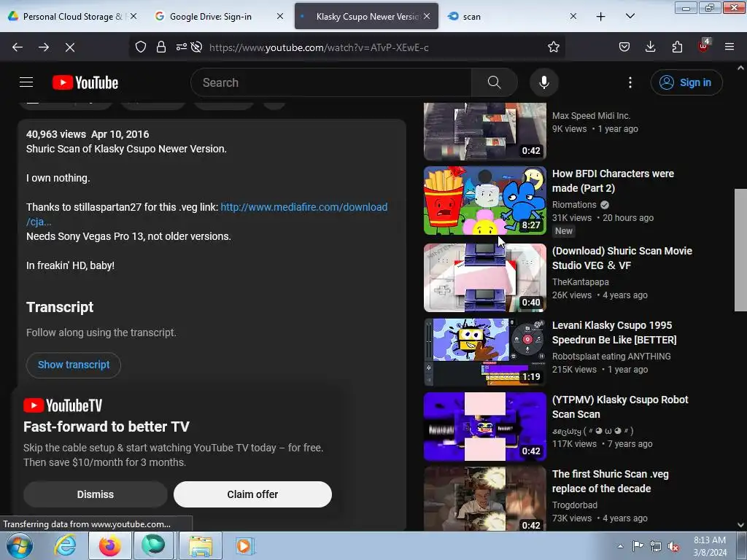Focus the YouTube Search field
Screen dimensions: 747x560
(331, 82)
